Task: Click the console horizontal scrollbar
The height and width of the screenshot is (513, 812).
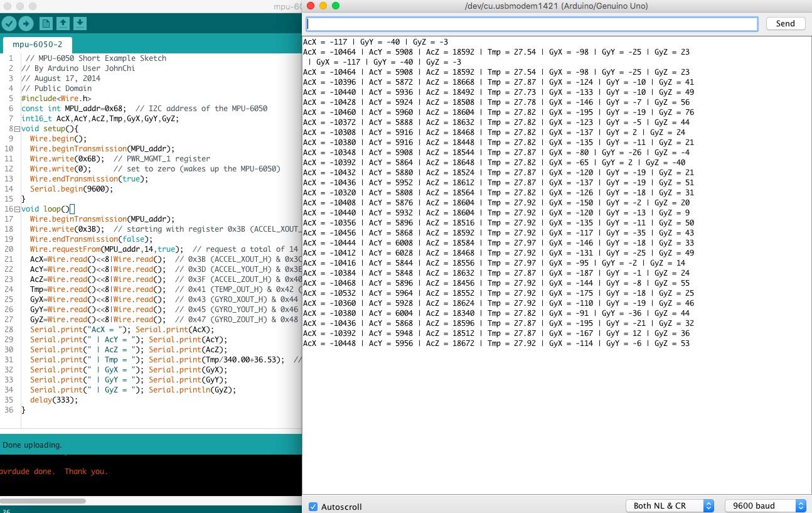Action: pos(43,501)
